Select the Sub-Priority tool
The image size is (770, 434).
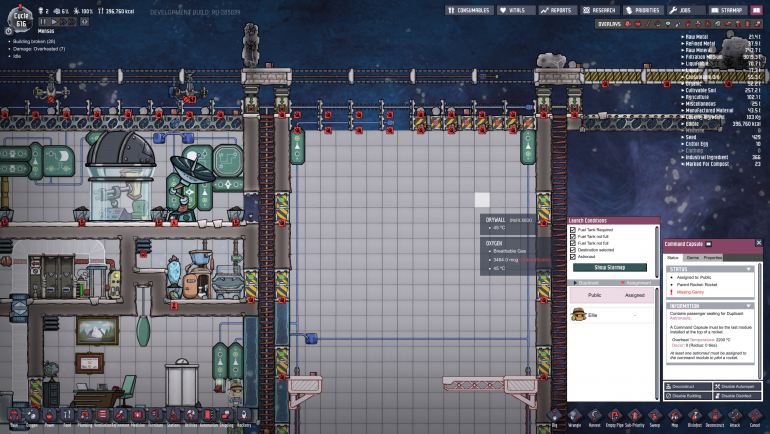(x=634, y=417)
